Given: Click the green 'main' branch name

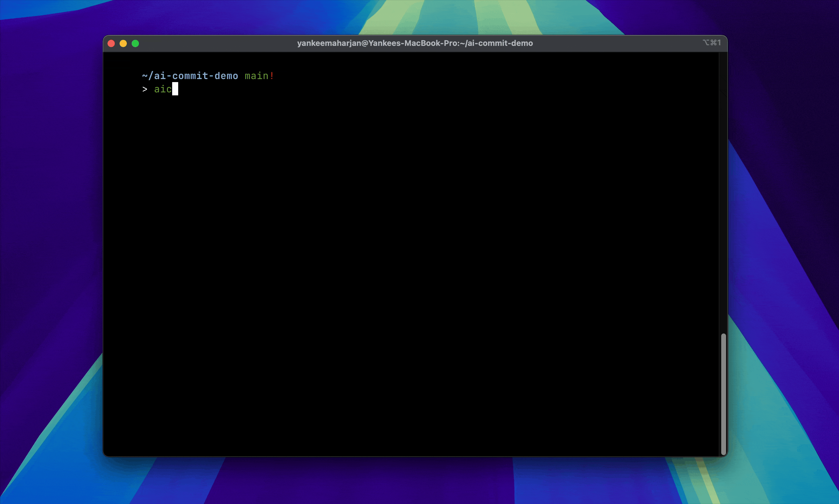Looking at the screenshot, I should click(256, 76).
